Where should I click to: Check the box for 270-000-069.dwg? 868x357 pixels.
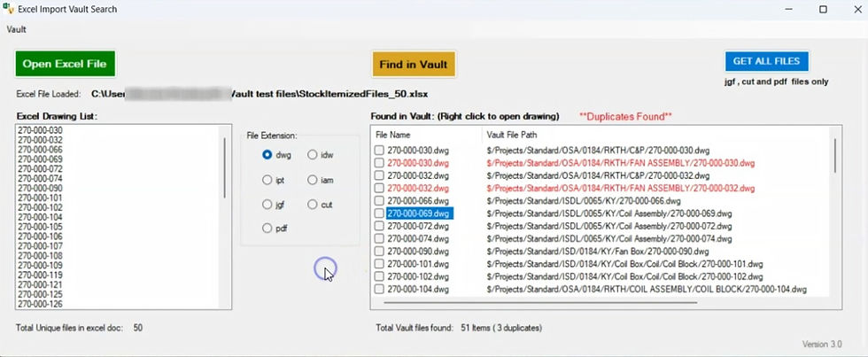[x=379, y=213]
